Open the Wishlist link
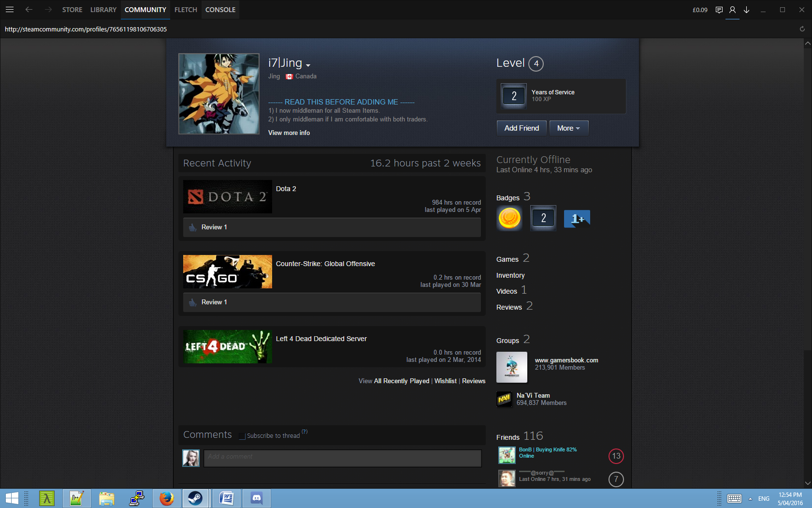The image size is (812, 508). coord(445,381)
